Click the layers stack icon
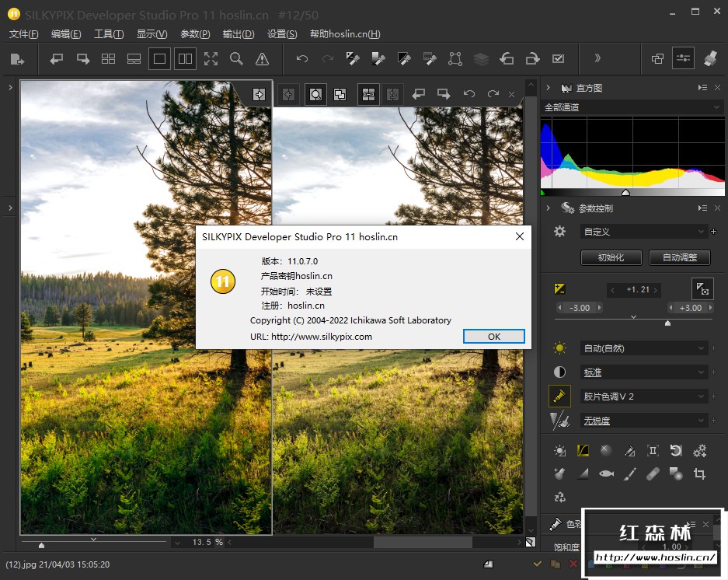 [481, 58]
